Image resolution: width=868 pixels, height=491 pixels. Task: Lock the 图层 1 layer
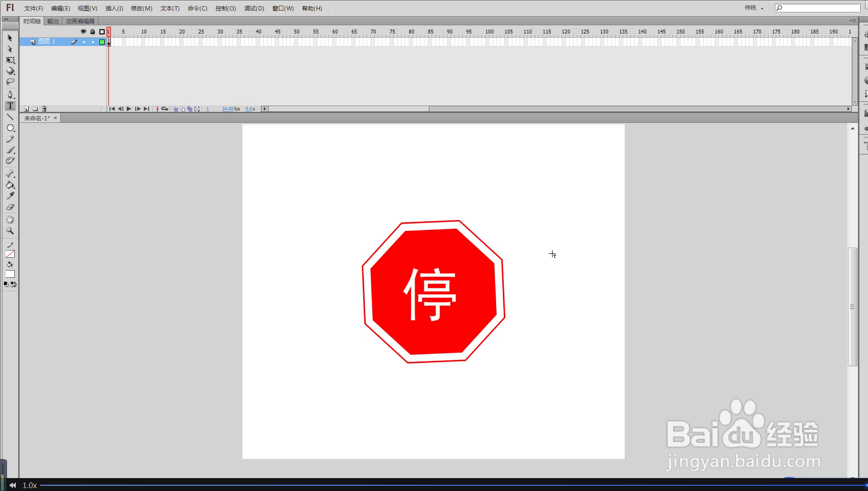pyautogui.click(x=93, y=42)
